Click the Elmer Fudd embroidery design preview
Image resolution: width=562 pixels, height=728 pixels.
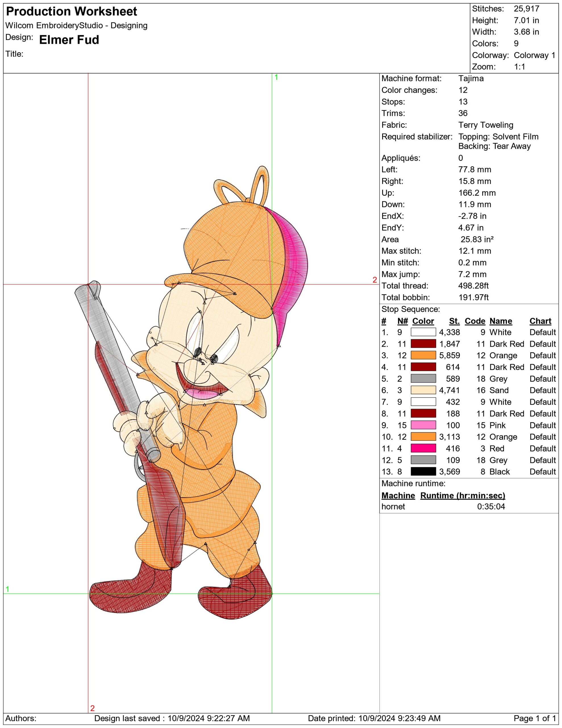[x=192, y=393]
